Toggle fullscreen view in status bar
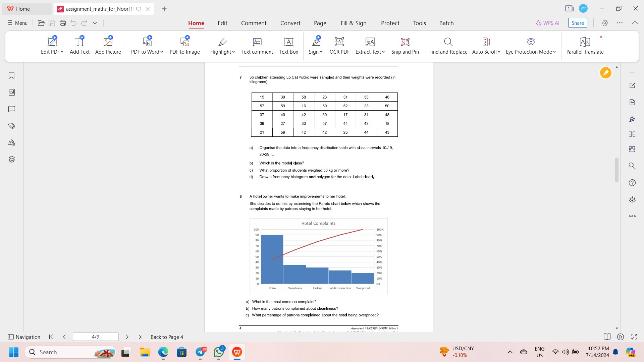This screenshot has width=644, height=362. (x=634, y=337)
